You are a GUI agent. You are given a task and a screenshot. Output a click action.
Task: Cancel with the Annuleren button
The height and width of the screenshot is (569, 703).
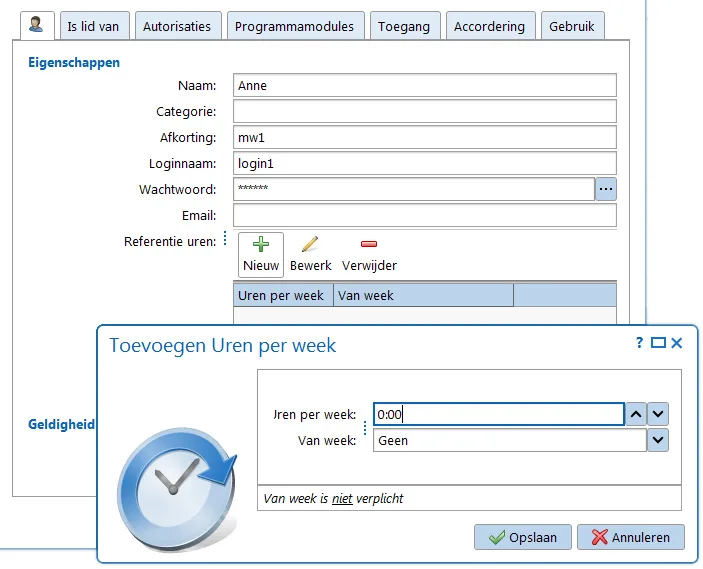click(631, 537)
